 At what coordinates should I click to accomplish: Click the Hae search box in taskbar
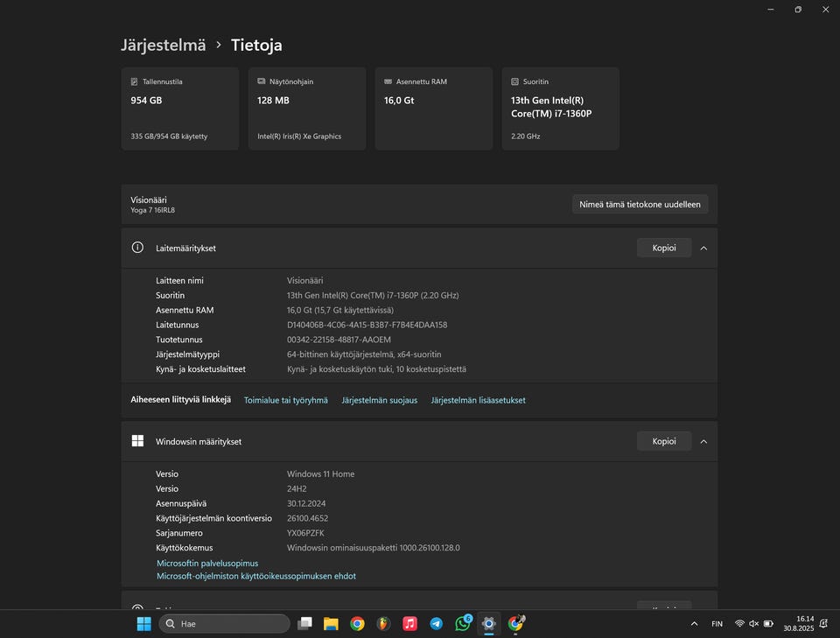tap(224, 623)
